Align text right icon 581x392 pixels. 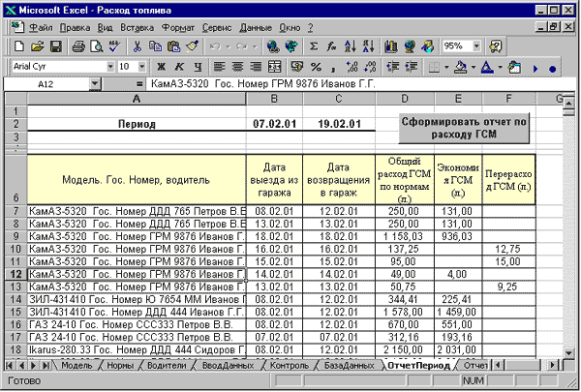tap(256, 67)
